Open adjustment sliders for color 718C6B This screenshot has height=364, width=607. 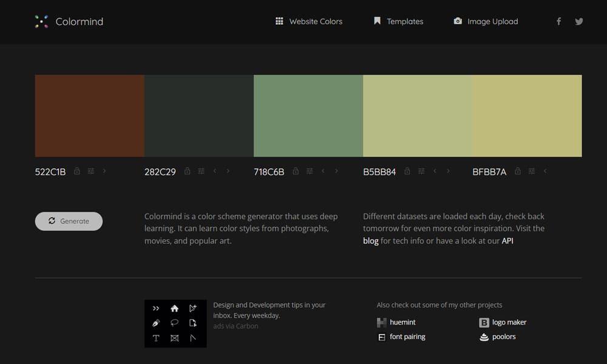click(310, 171)
